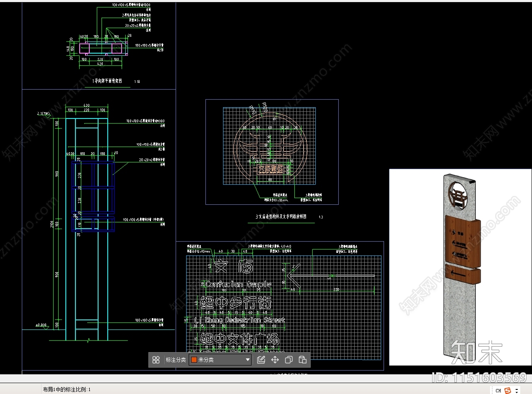Viewport: 532px width, 394px height.
Task: Click the 3文庙造型构件及文字网格放样图 title
Action: (281, 217)
